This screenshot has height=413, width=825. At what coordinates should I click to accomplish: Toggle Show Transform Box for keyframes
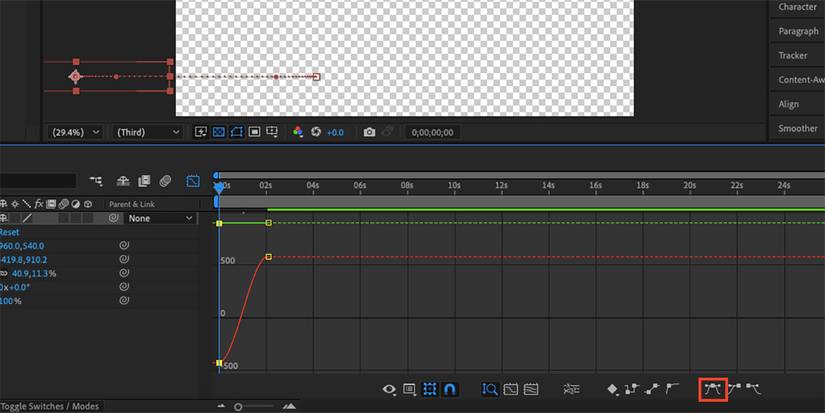point(430,389)
